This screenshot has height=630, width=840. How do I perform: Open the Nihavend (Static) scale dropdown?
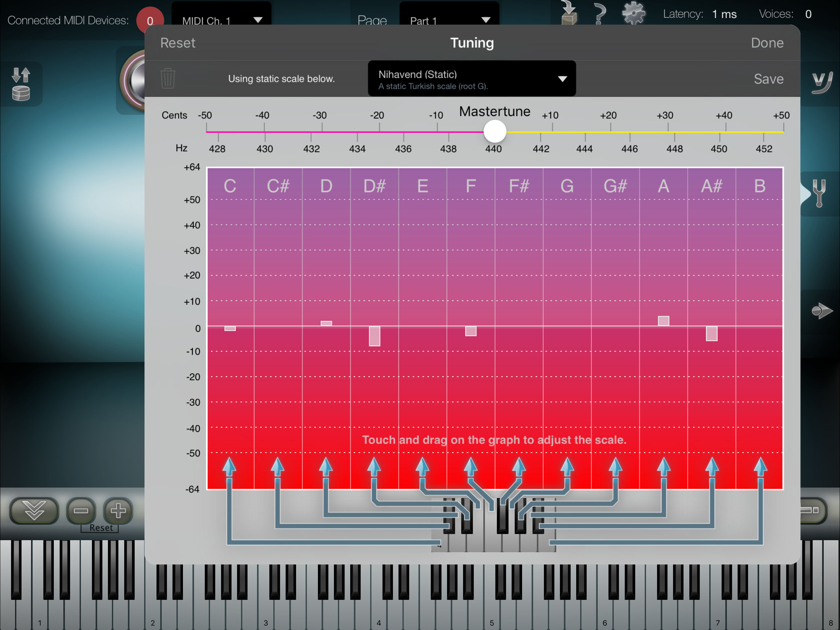pos(472,79)
